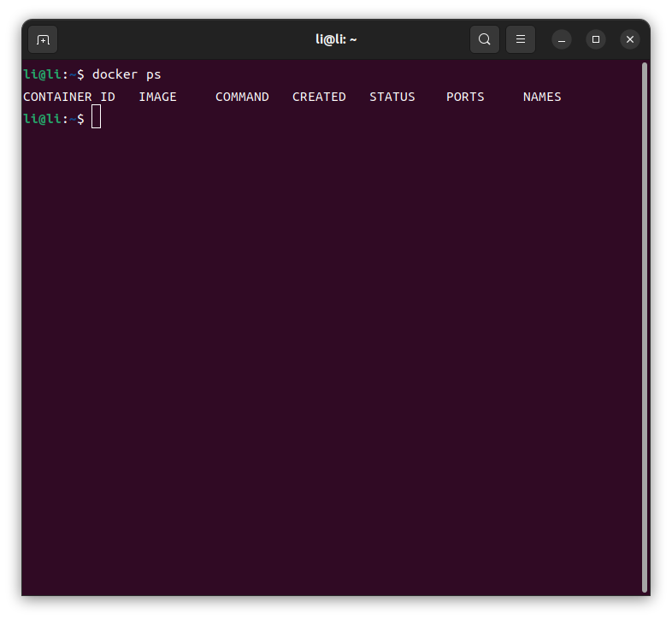Screen dimensions: 672x620
Task: Click the 'docker ps' command text
Action: point(127,74)
